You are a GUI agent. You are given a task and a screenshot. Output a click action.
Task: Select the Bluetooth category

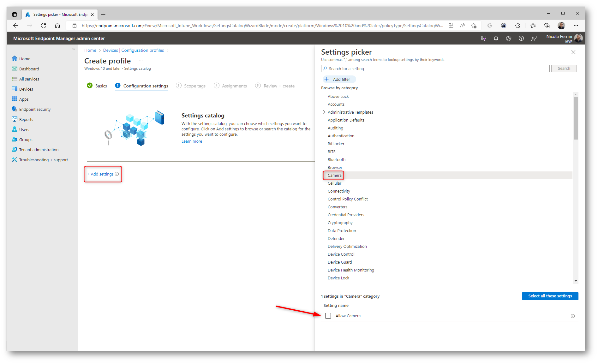tap(336, 159)
